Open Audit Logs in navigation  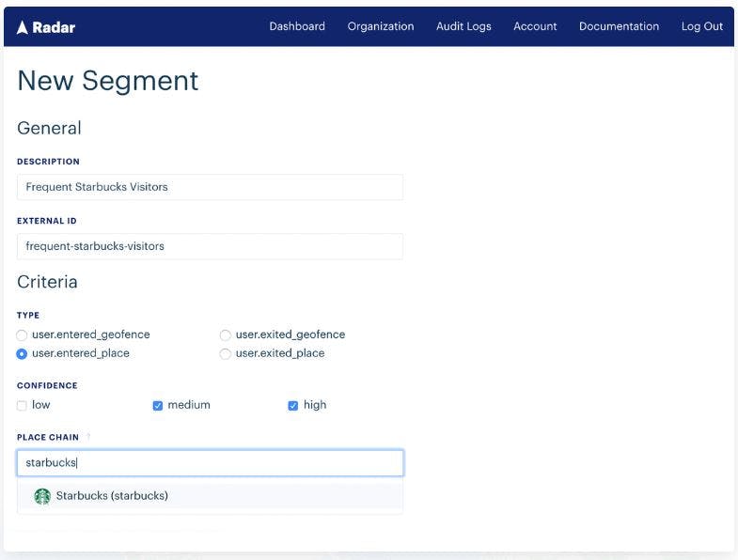click(x=463, y=26)
